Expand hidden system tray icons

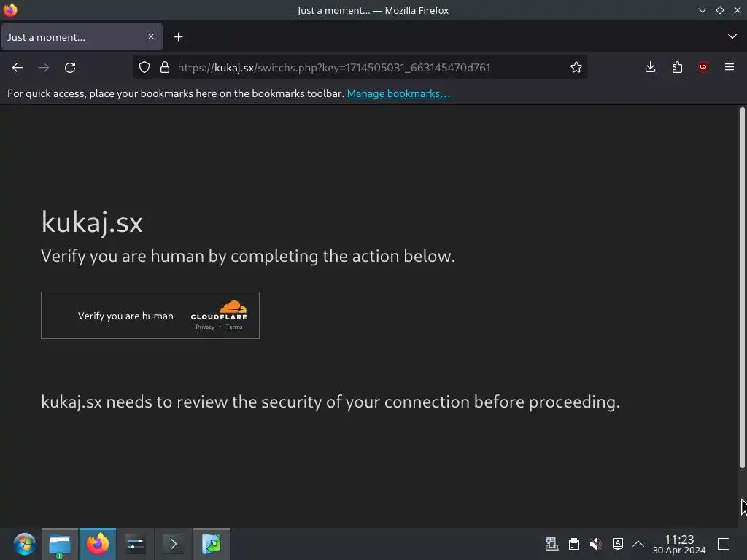pyautogui.click(x=638, y=544)
